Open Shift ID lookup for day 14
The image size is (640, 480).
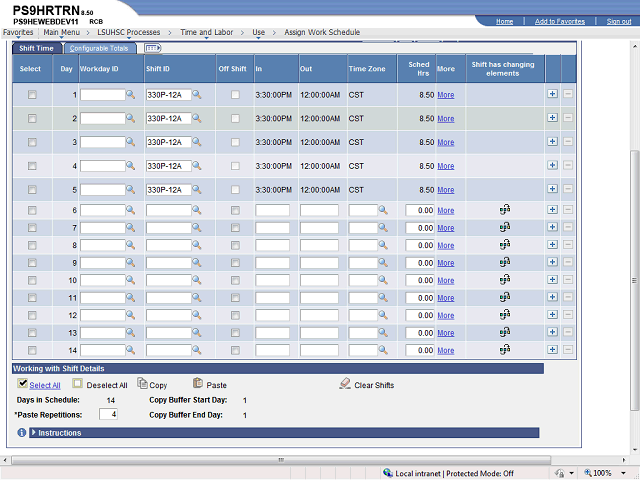(x=197, y=350)
